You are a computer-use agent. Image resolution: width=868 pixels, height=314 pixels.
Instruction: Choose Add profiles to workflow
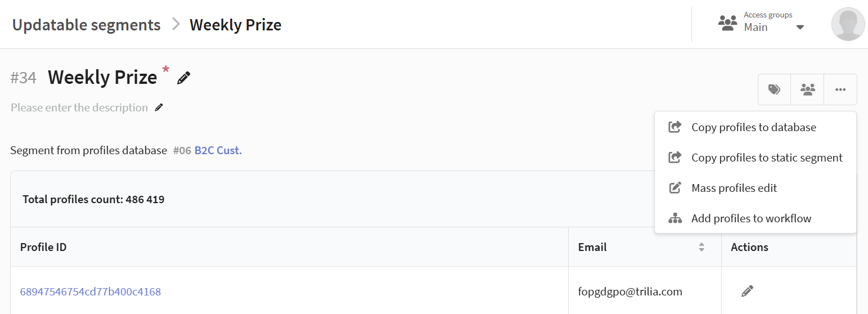[751, 218]
